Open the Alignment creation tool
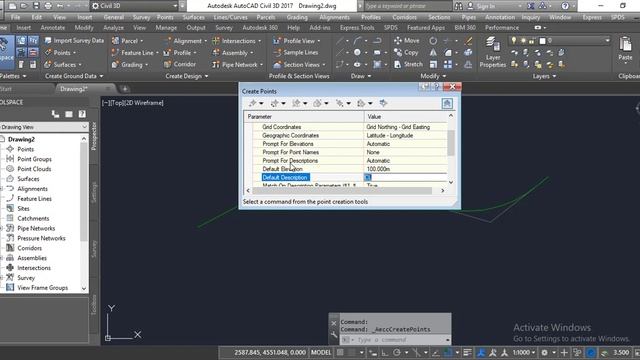This screenshot has height=360, width=640. (x=186, y=41)
